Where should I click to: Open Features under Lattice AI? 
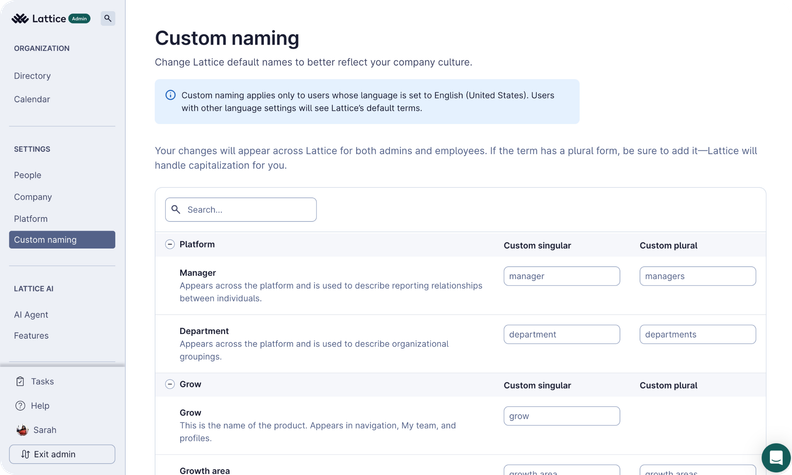tap(31, 336)
